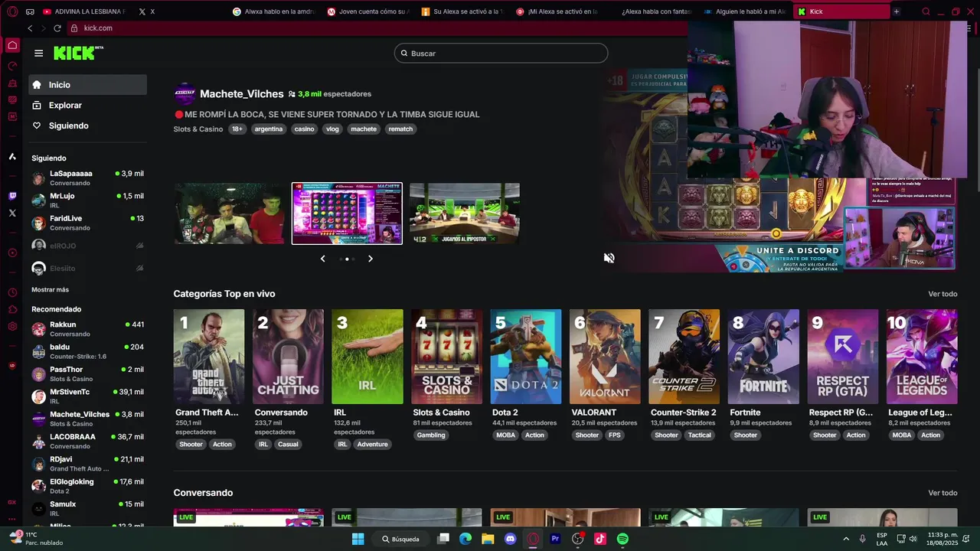
Task: Open the Opera GX taskbar icon
Action: coord(533,539)
